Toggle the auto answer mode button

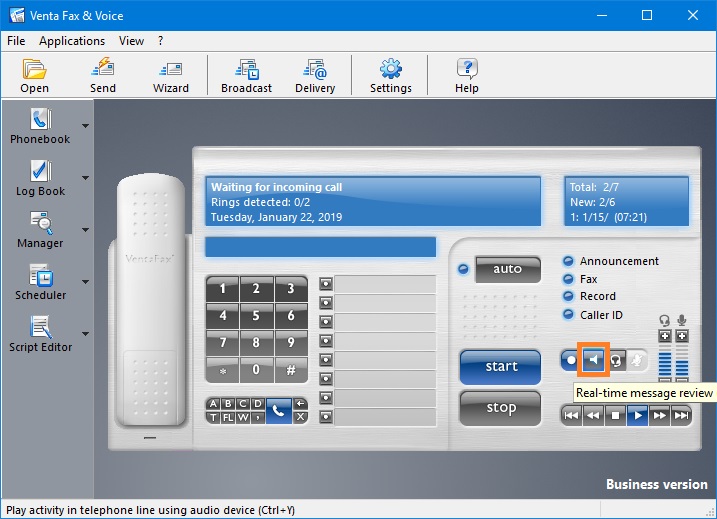[508, 269]
